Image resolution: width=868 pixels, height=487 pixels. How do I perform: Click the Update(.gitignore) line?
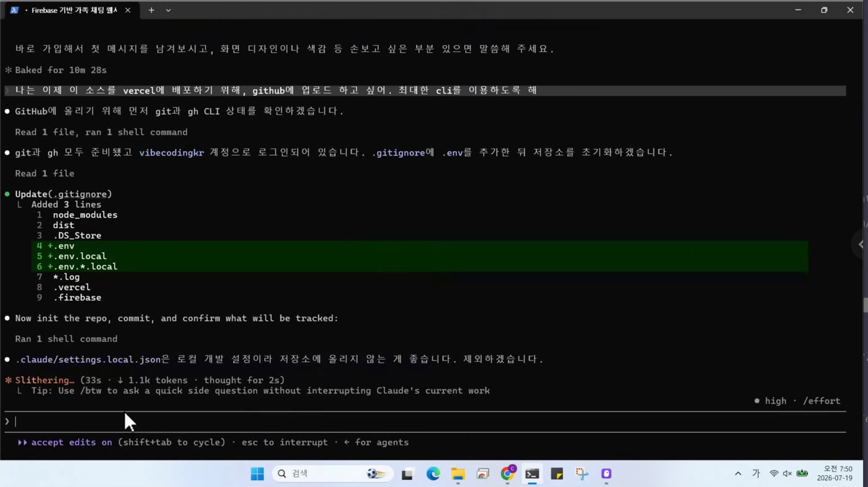point(63,194)
